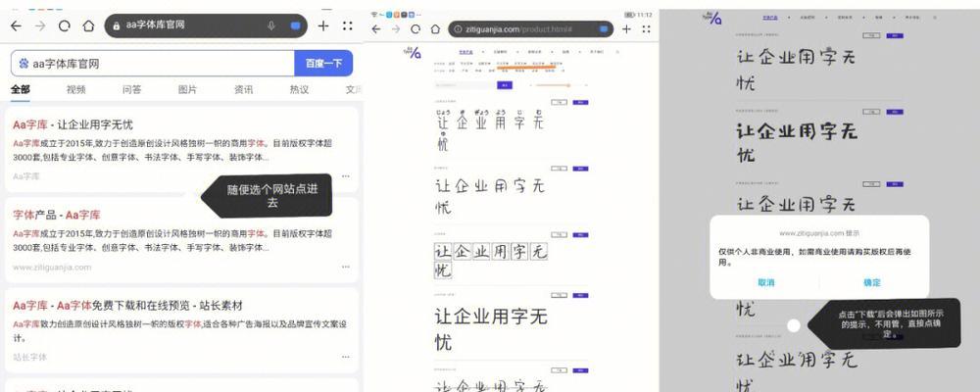Click the '站长字体' source label
Image resolution: width=980 pixels, height=392 pixels.
[x=30, y=357]
